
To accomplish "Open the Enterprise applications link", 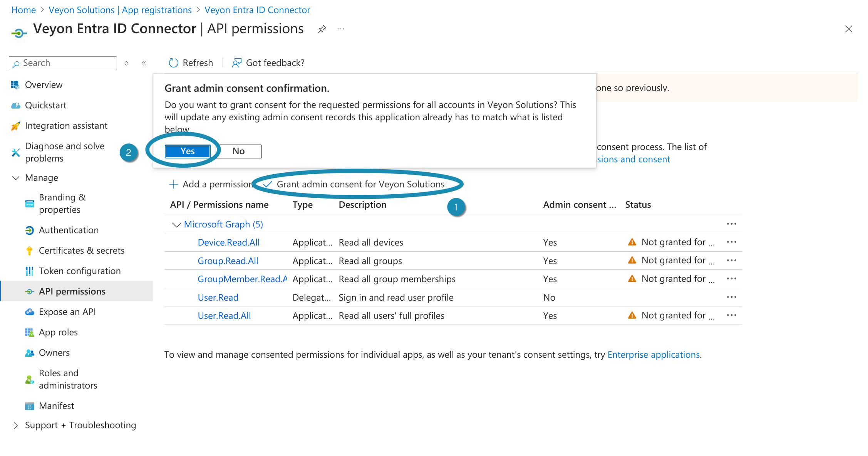I will coord(654,355).
